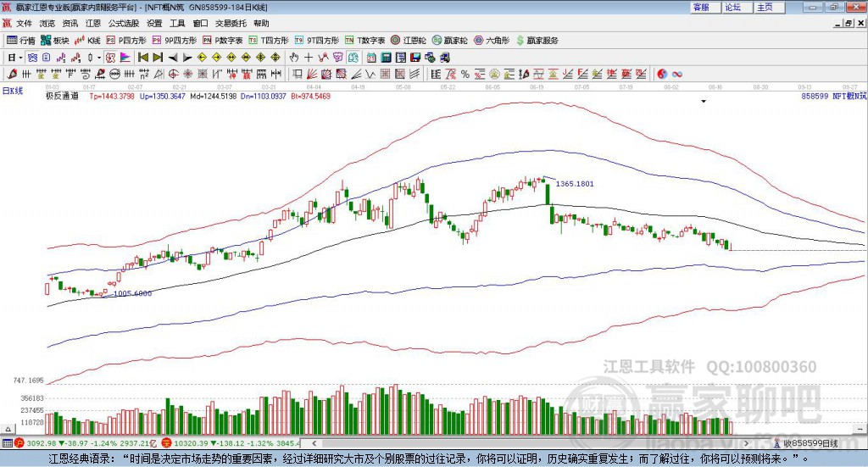
Task: Open the 江恩 menu
Action: pos(93,23)
